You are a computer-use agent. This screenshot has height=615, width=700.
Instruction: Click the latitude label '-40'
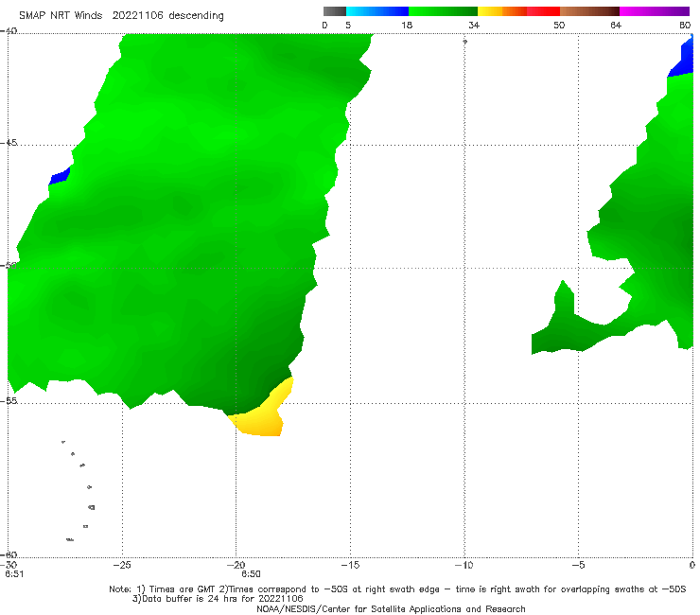9,31
